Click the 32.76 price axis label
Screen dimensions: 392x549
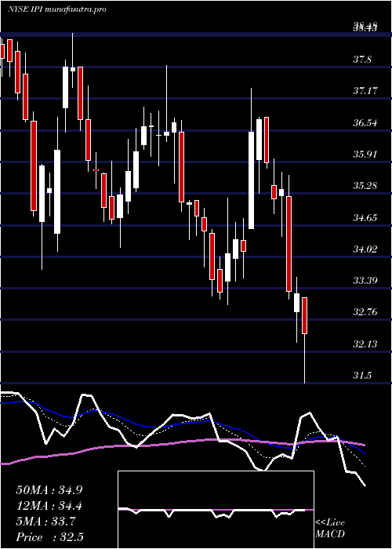(x=365, y=312)
